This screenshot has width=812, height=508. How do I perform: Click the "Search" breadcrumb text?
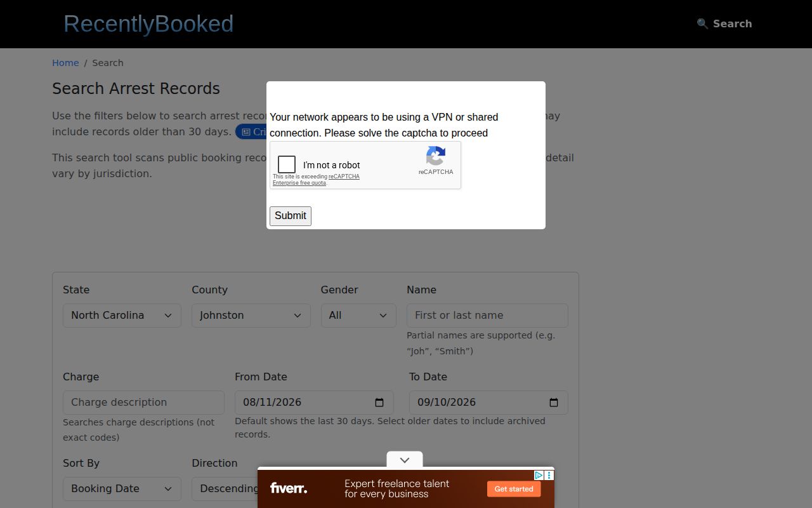tap(108, 63)
